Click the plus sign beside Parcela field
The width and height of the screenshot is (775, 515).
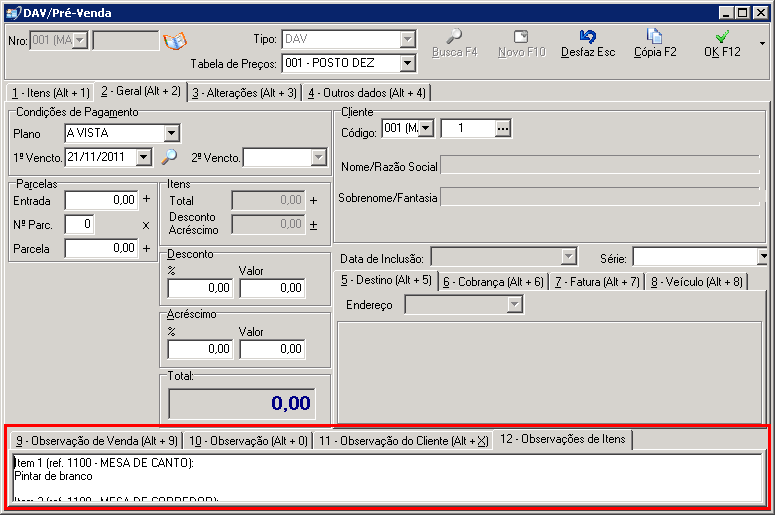pos(146,248)
